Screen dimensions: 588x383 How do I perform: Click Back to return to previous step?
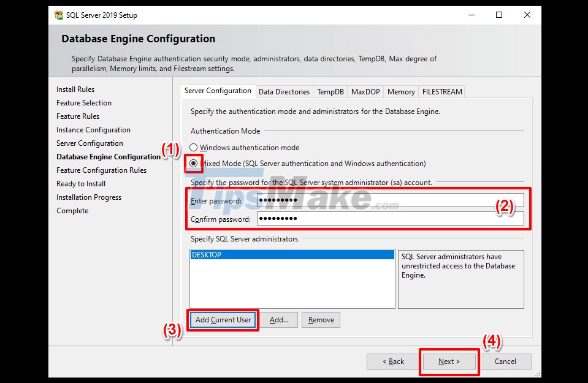394,361
